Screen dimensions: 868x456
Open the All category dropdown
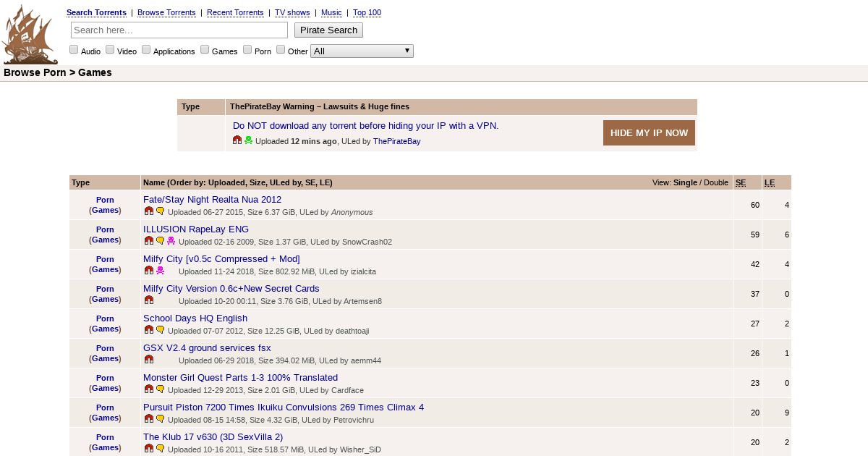point(362,51)
